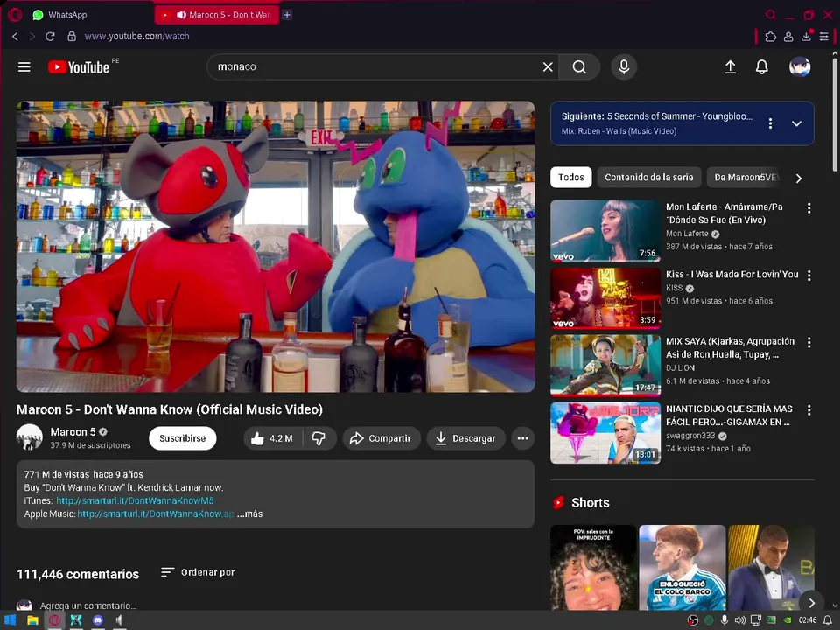Go to YouTube home via logo
Image resolution: width=840 pixels, height=630 pixels.
click(79, 67)
